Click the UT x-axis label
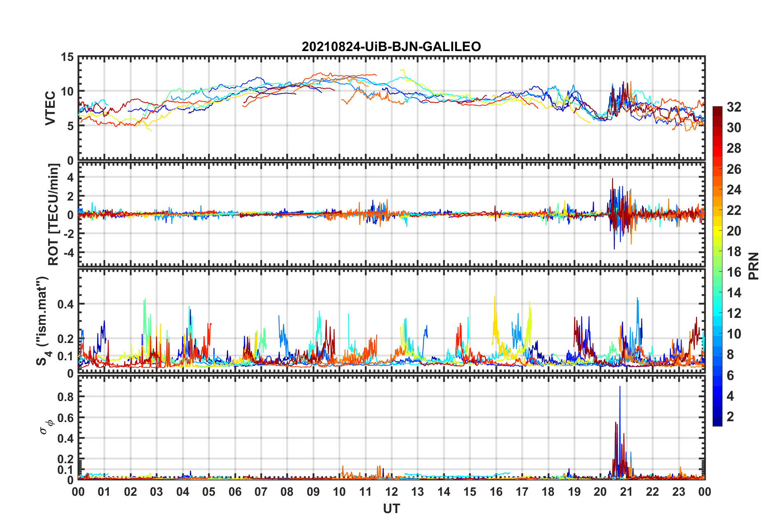Image resolution: width=783 pixels, height=532 pixels. [x=391, y=509]
